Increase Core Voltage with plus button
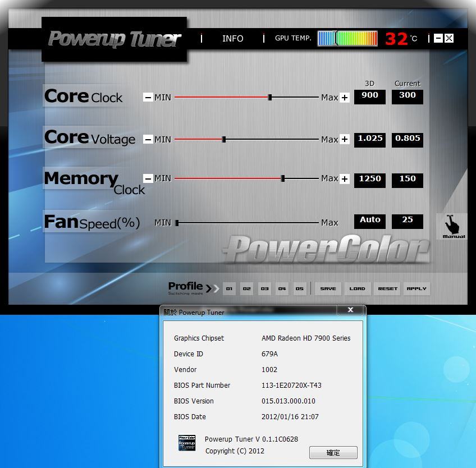 tap(344, 139)
